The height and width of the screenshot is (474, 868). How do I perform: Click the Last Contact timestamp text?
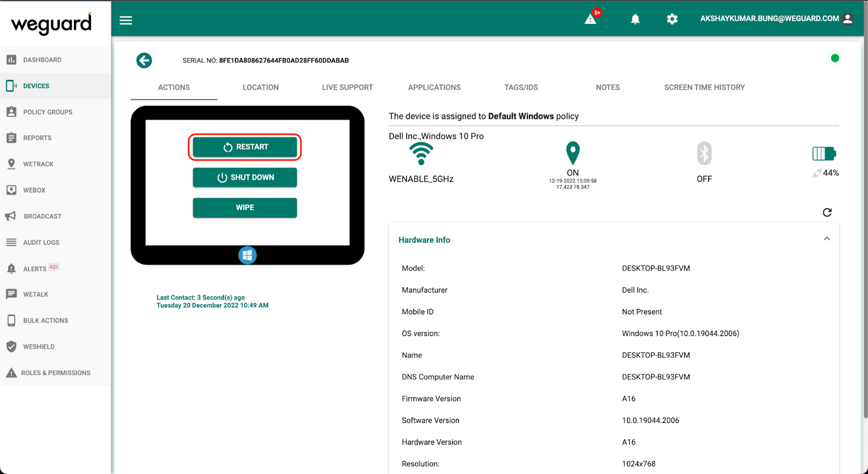coord(213,301)
